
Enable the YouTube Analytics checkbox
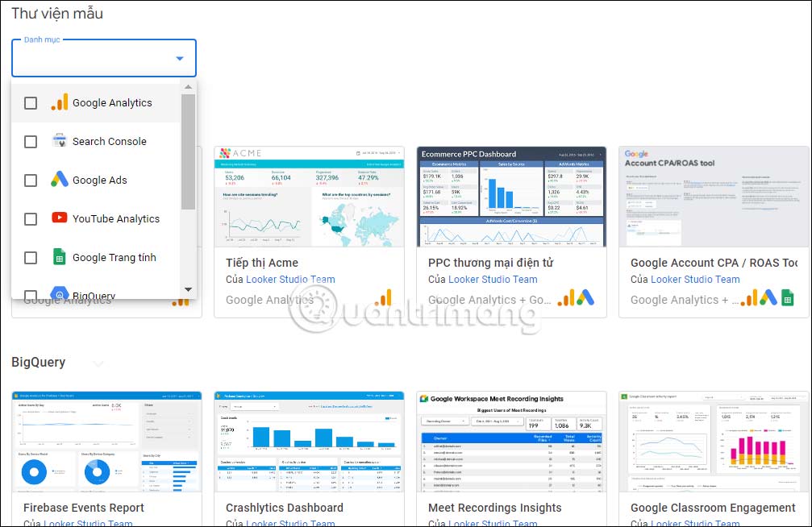(31, 219)
